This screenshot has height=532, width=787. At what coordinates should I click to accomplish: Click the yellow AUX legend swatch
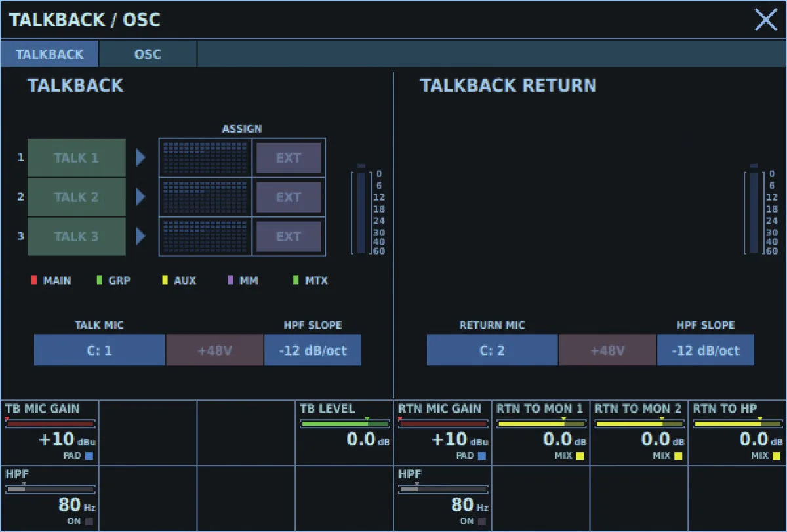point(165,281)
